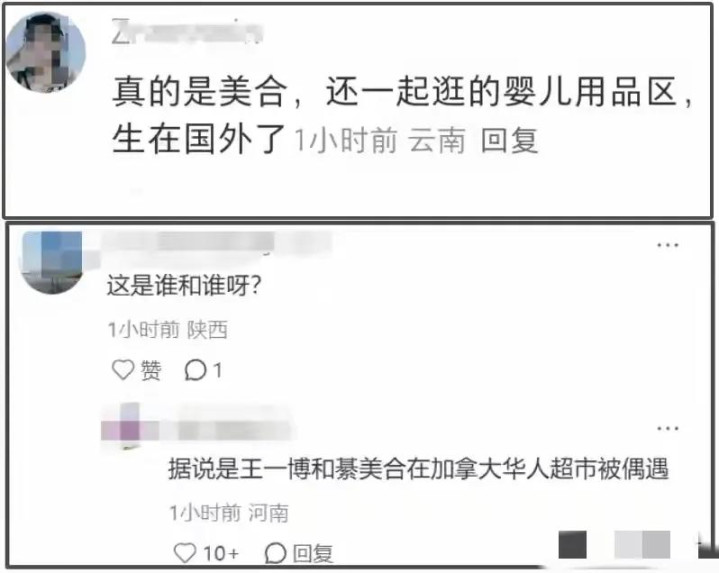Click the 赞 label under first comment
The height and width of the screenshot is (573, 719).
(x=150, y=370)
